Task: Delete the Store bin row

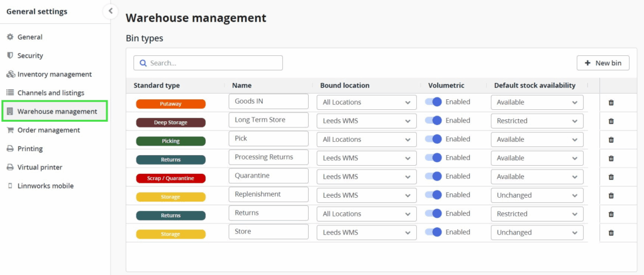Action: tap(611, 232)
